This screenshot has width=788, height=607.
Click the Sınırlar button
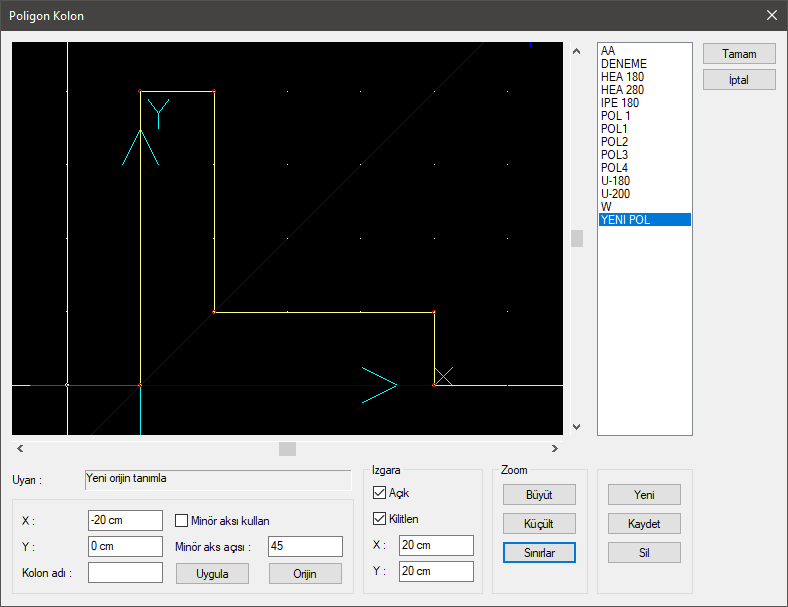coord(538,552)
